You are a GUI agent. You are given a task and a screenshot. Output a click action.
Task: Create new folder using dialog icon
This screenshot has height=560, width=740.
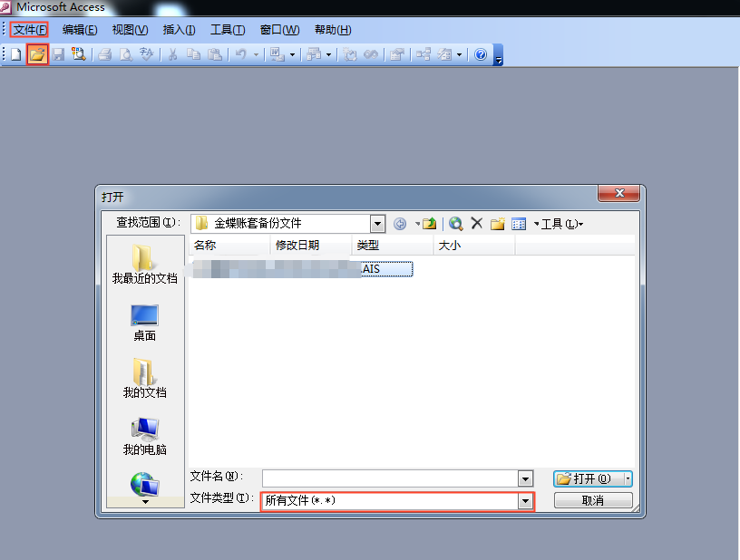point(498,224)
